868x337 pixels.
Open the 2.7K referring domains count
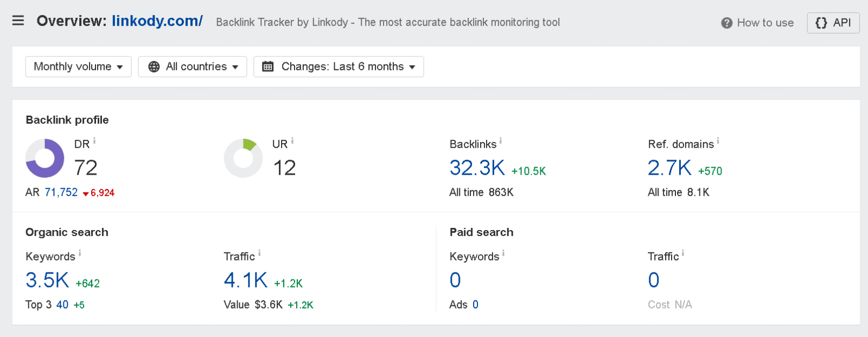pos(669,168)
